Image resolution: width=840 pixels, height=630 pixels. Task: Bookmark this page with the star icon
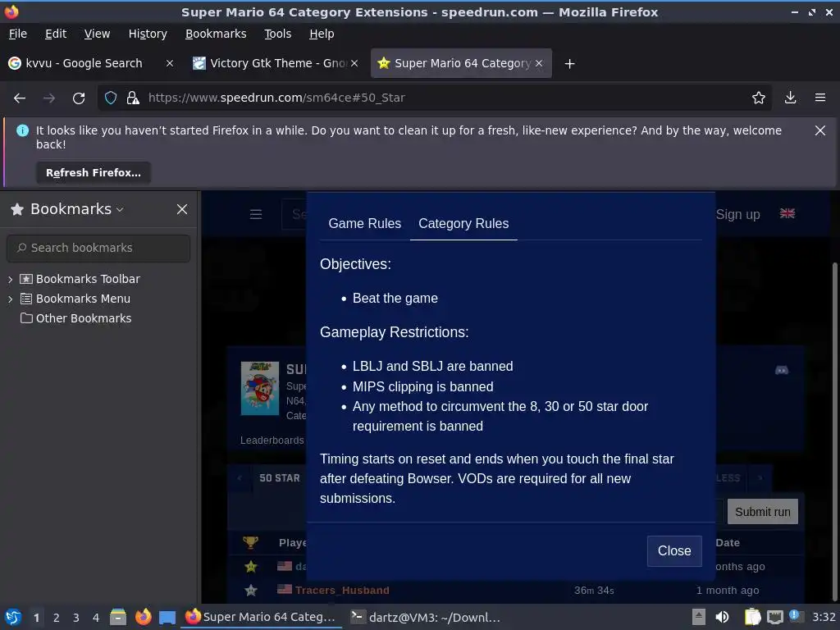[x=758, y=98]
